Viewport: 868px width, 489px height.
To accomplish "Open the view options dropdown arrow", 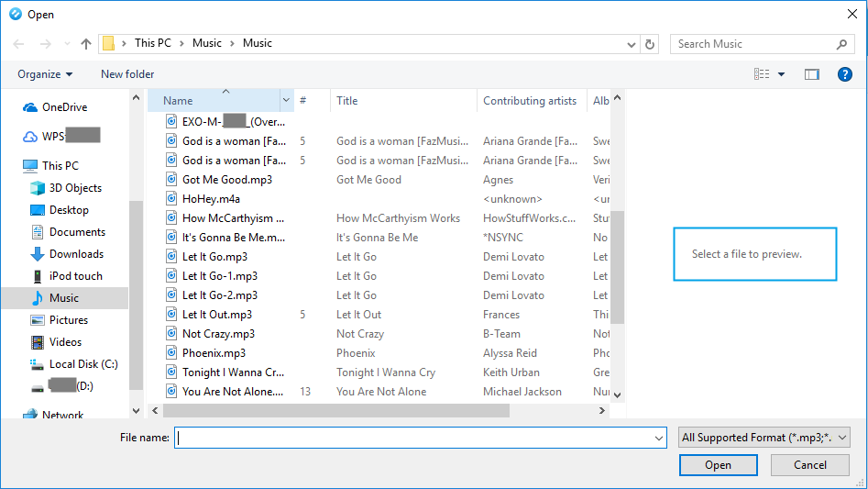I will coord(781,74).
